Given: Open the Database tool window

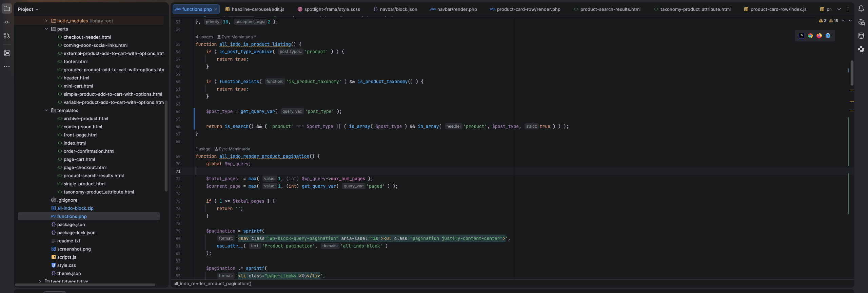Looking at the screenshot, I should pyautogui.click(x=861, y=36).
